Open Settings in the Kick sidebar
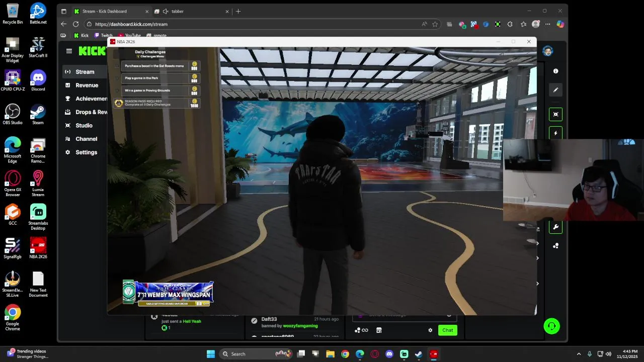Viewport: 644px width, 362px height. [86, 152]
